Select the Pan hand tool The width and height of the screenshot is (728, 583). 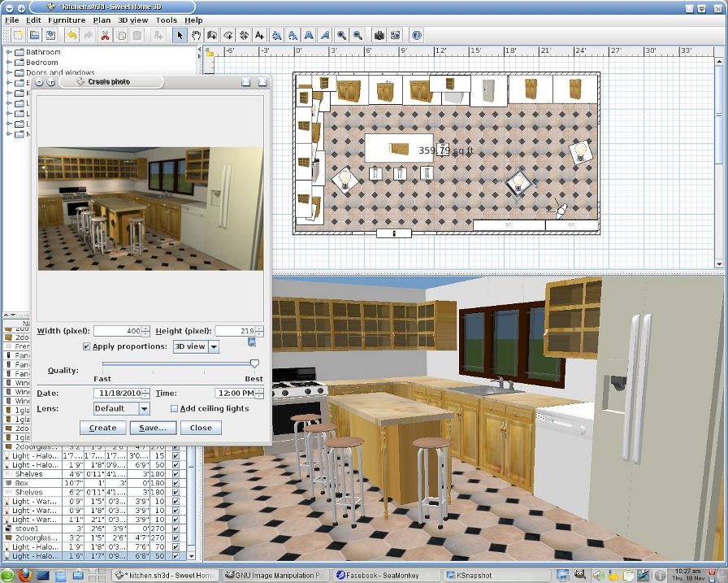(196, 36)
